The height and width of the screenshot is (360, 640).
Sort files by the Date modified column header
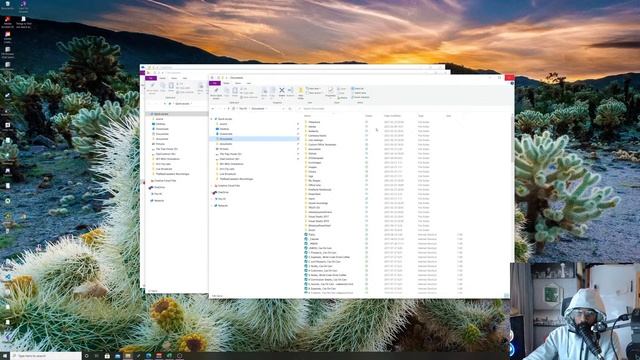point(393,116)
